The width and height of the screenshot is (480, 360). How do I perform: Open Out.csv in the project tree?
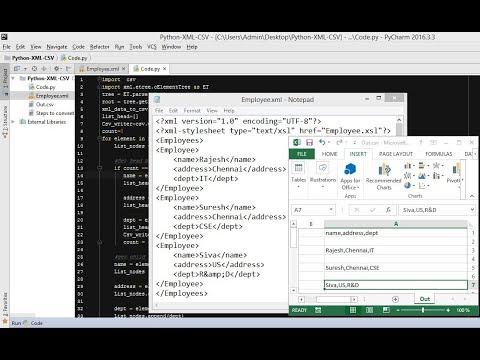pyautogui.click(x=41, y=104)
